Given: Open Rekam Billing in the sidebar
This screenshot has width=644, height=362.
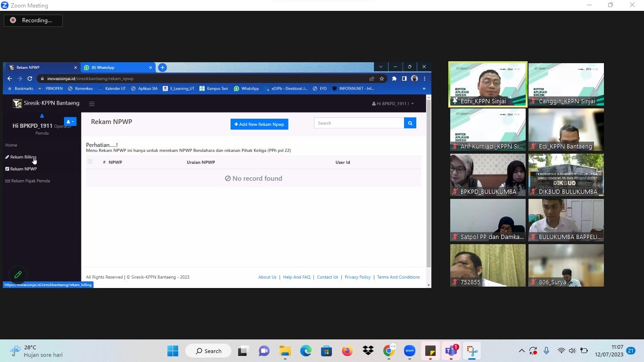Looking at the screenshot, I should point(23,157).
